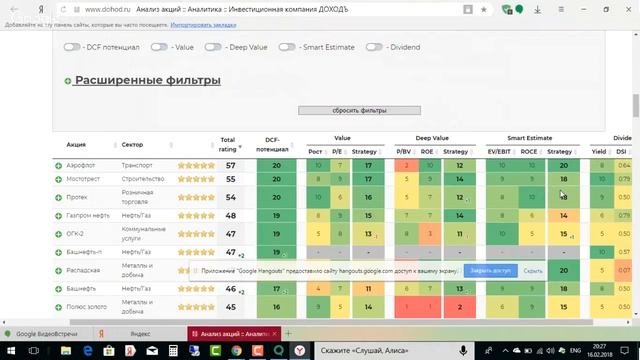
Task: Go back with browser back arrow
Action: pyautogui.click(x=14, y=9)
